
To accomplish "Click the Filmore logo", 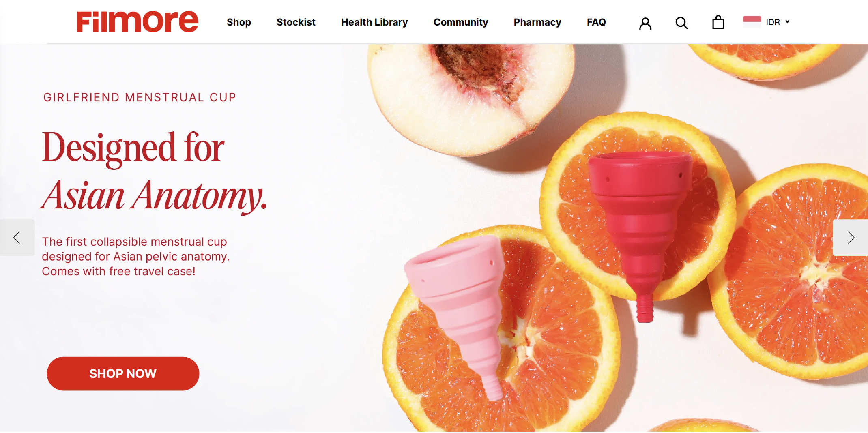I will pos(138,22).
